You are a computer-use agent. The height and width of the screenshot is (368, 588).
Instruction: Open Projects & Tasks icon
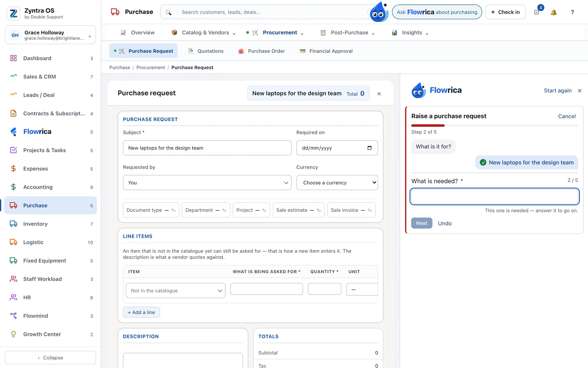point(14,150)
